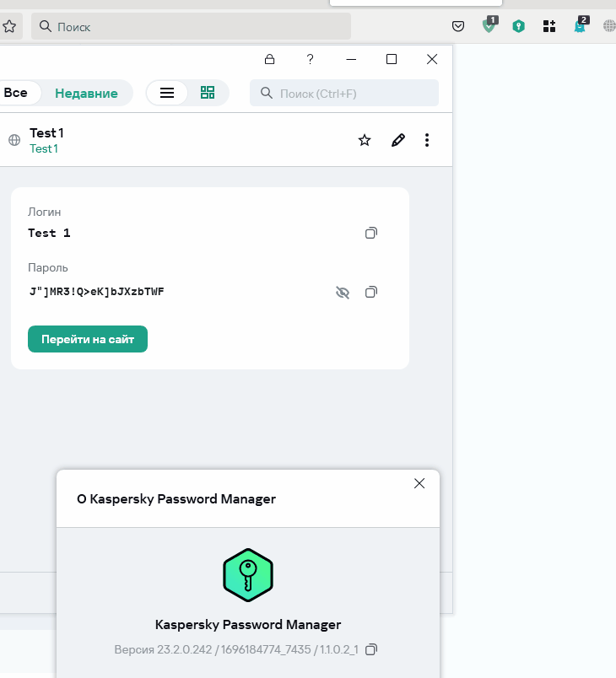Open the Pocket extension icon

(458, 26)
